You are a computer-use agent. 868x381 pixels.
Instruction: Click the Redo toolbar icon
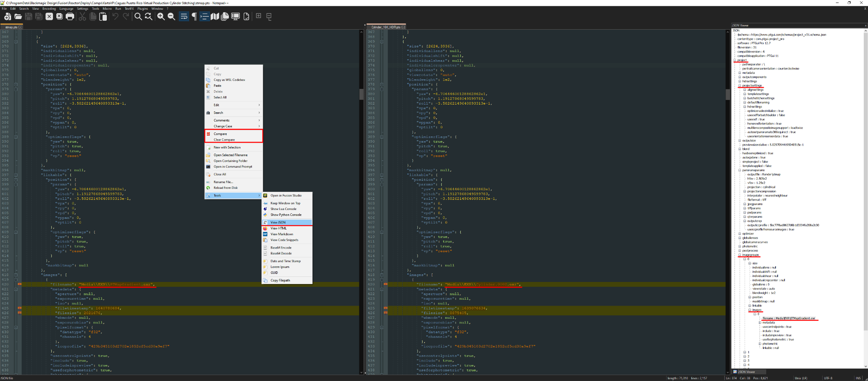(125, 17)
